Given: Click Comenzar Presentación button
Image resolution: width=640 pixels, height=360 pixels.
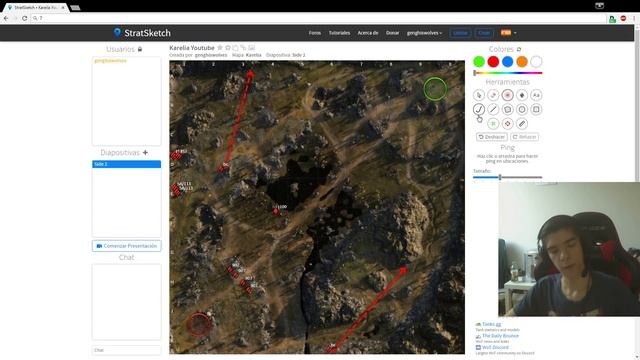Looking at the screenshot, I should tap(127, 246).
